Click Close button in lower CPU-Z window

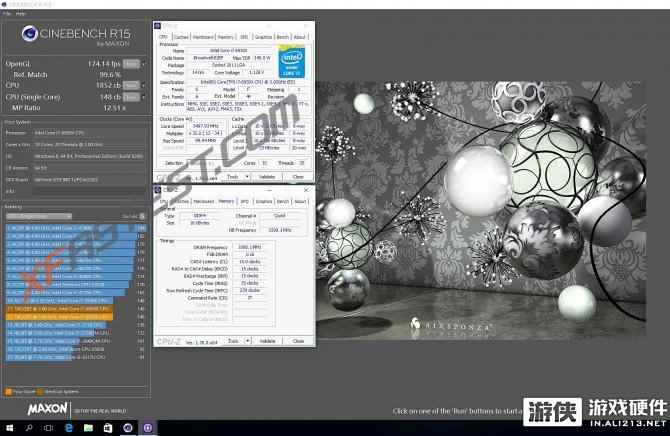pos(298,341)
